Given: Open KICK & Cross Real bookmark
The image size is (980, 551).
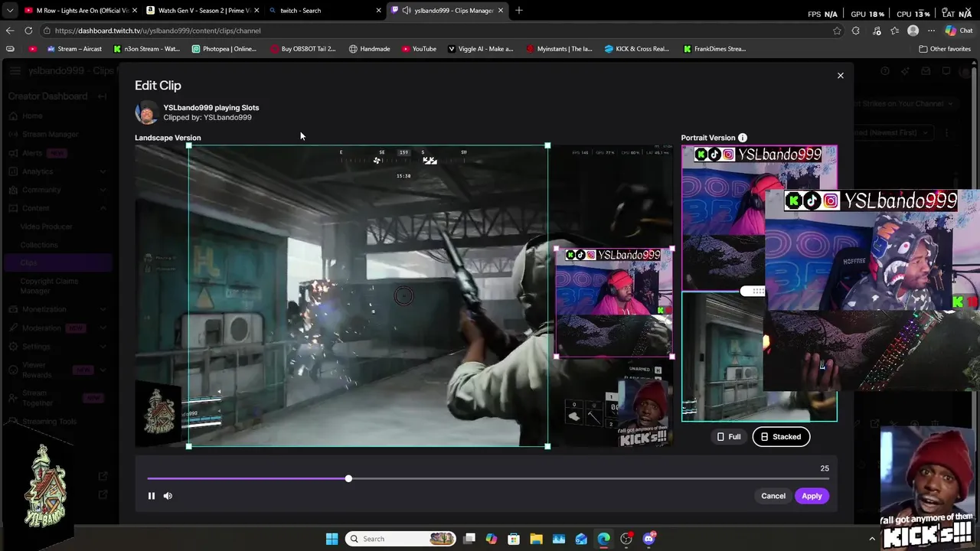Looking at the screenshot, I should (637, 49).
